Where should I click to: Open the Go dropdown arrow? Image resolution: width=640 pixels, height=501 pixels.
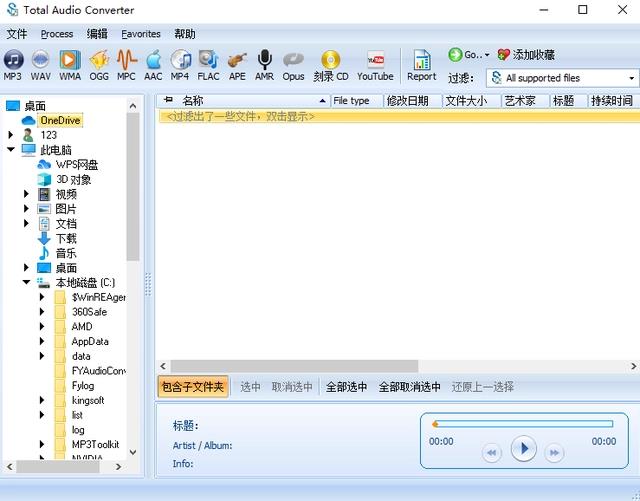487,55
